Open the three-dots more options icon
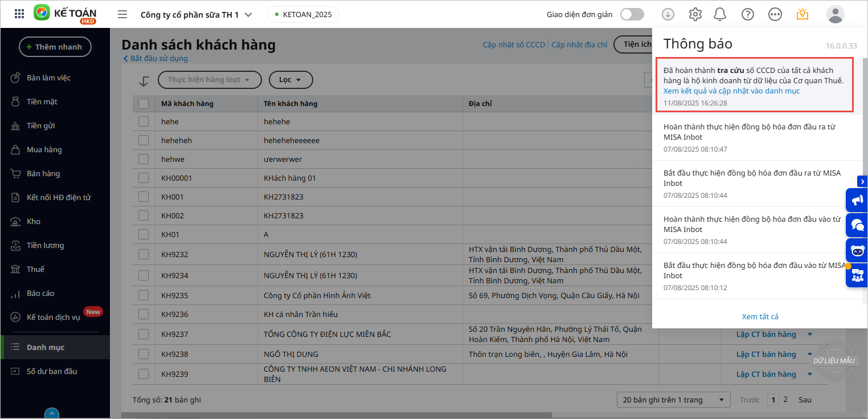This screenshot has width=868, height=419. click(775, 14)
